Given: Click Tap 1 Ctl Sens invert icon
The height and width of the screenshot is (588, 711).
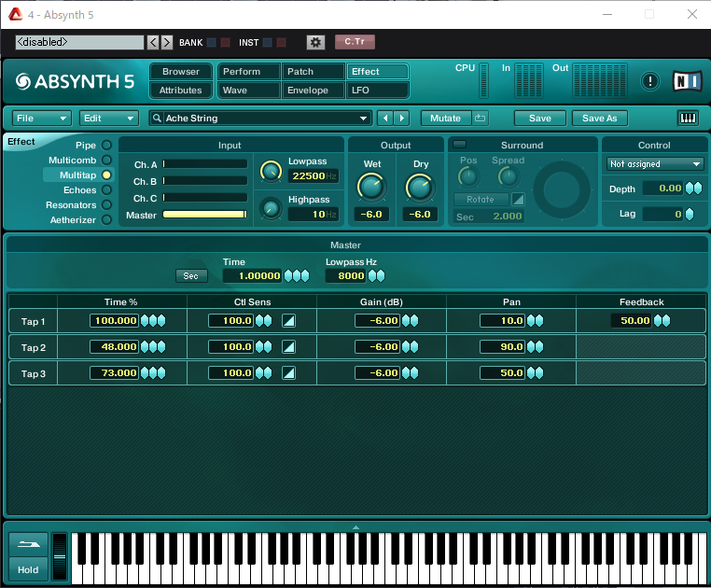Looking at the screenshot, I should [x=289, y=321].
